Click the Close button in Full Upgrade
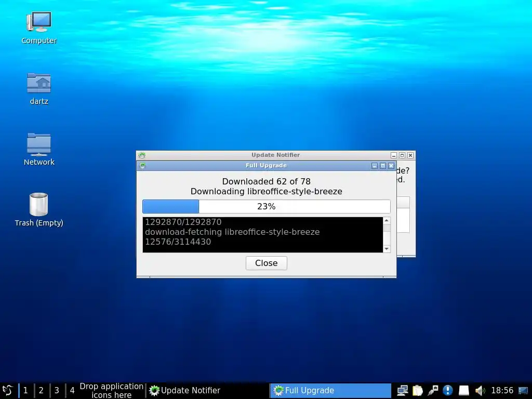This screenshot has width=532, height=399. point(267,263)
